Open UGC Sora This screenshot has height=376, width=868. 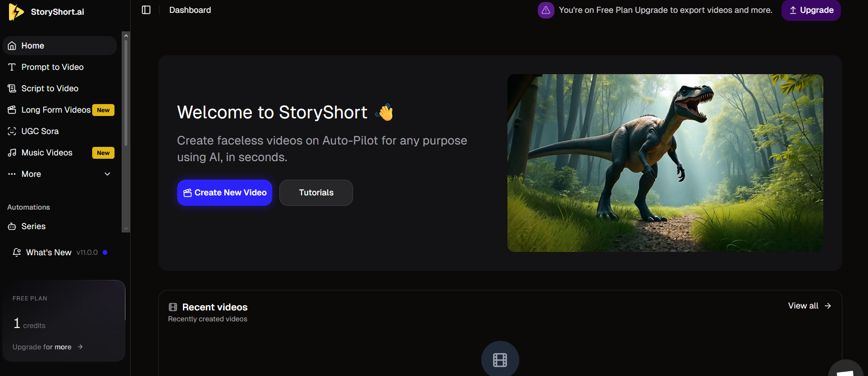pos(59,131)
